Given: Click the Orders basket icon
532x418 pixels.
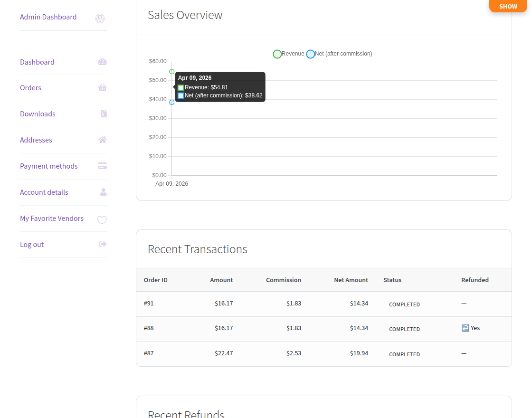Looking at the screenshot, I should tap(102, 88).
